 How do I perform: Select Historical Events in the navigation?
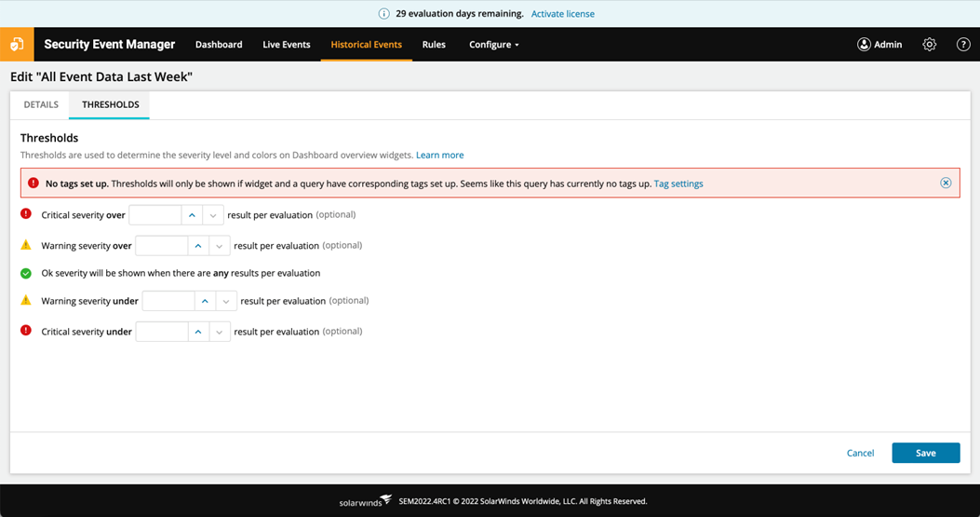pos(367,45)
